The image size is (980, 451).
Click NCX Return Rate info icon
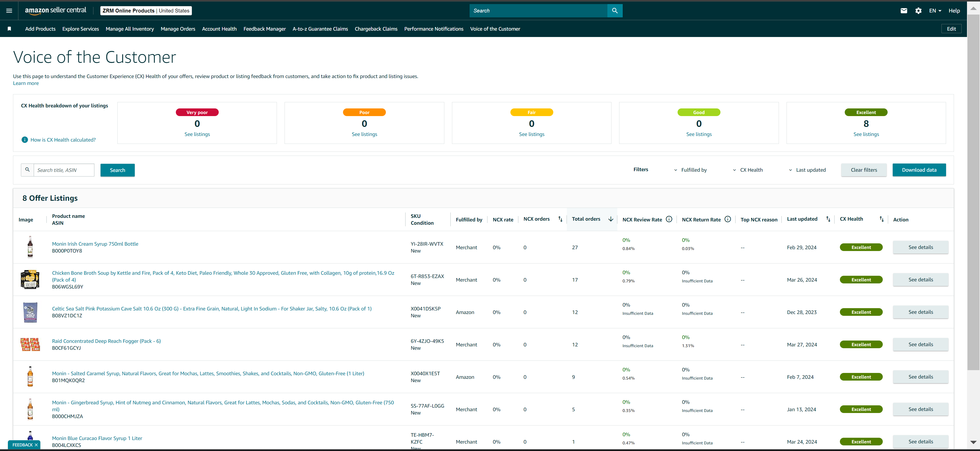tap(727, 219)
